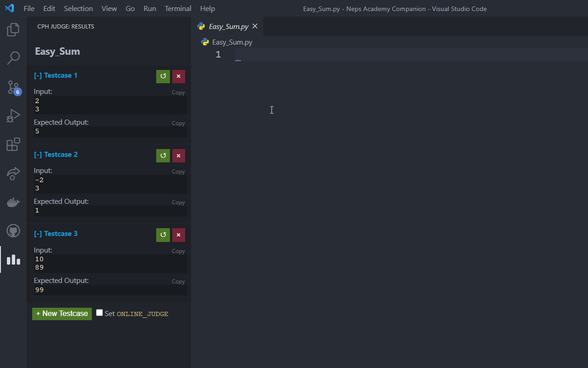Click the CPH JUDGE: RESULTS panel header

click(x=66, y=27)
